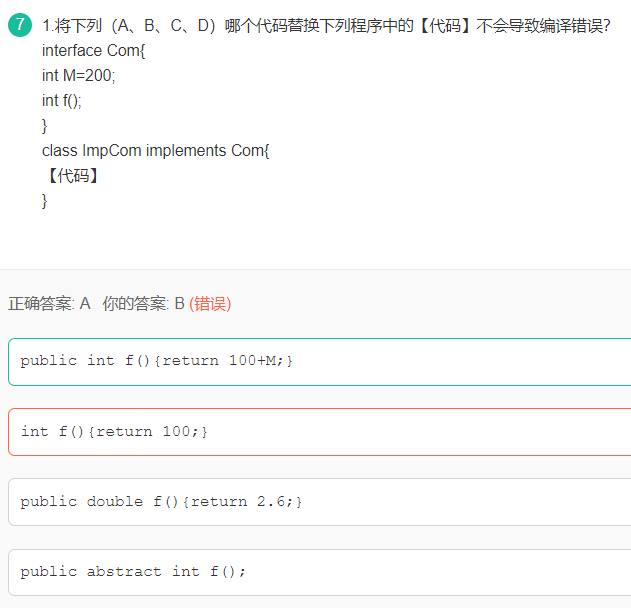Click the 'interface Com{' code line
The height and width of the screenshot is (608, 631).
[93, 51]
